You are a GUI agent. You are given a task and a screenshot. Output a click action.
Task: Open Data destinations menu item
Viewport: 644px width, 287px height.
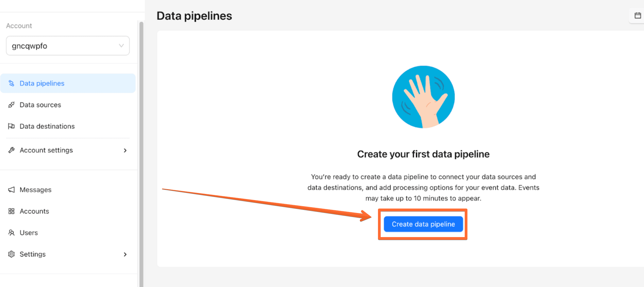point(68,126)
